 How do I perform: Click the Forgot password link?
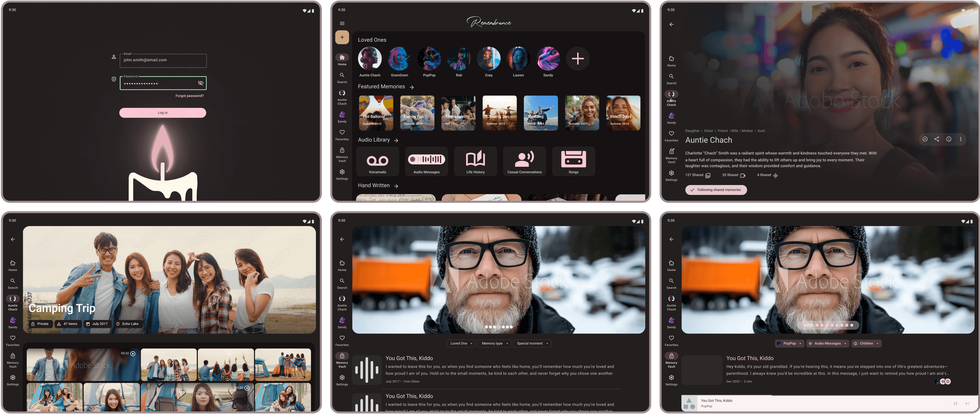[x=190, y=96]
